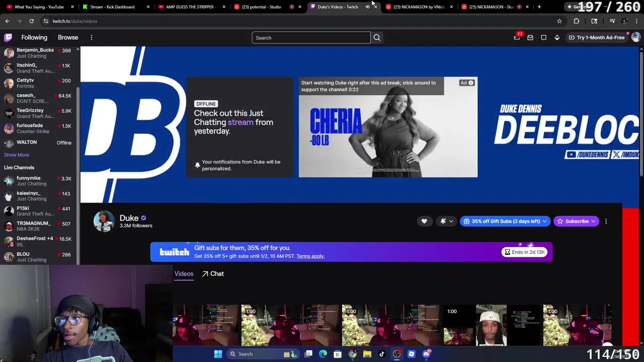
Task: Toggle the follow heart button for Duke
Action: coord(424,221)
